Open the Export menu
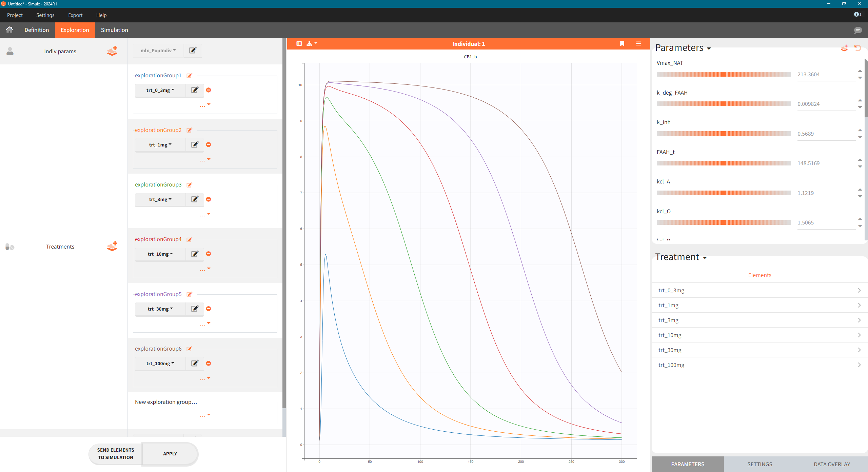Viewport: 868px width, 472px height. point(75,15)
